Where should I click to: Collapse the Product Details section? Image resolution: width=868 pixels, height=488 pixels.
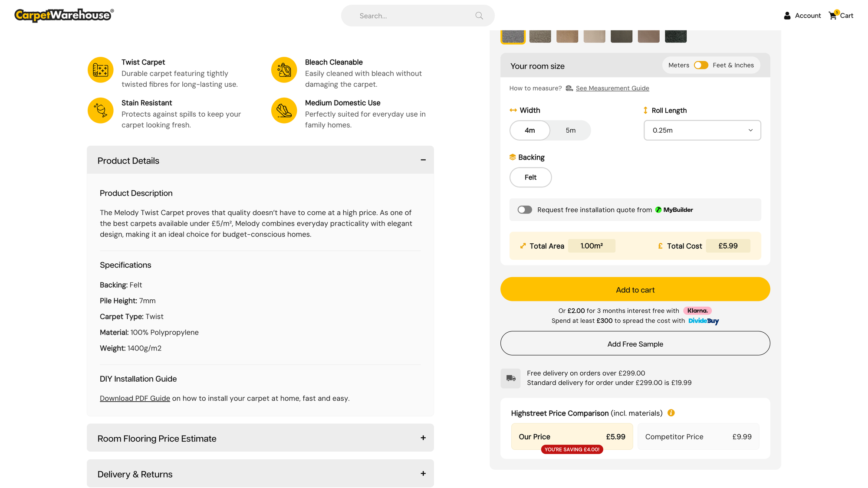click(x=260, y=160)
